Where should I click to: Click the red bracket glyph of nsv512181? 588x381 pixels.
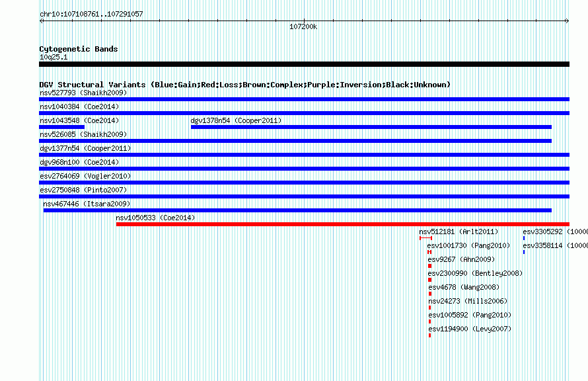[425, 238]
